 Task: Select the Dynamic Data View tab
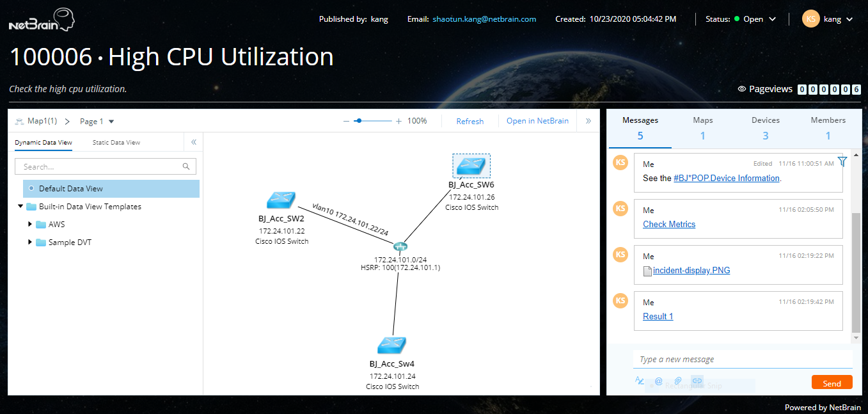[x=43, y=142]
